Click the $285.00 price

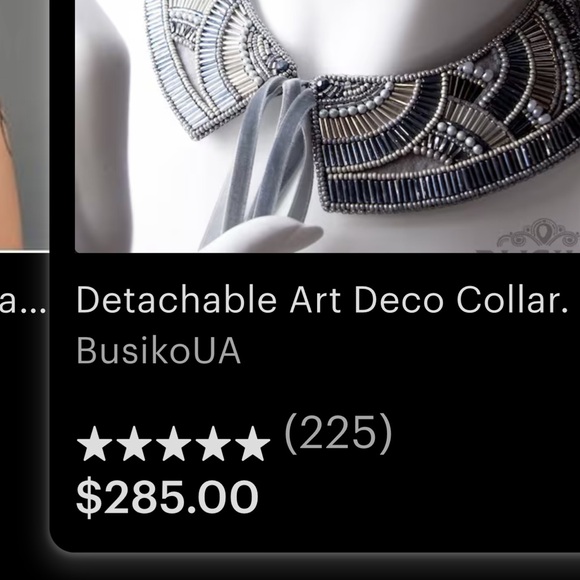(167, 497)
